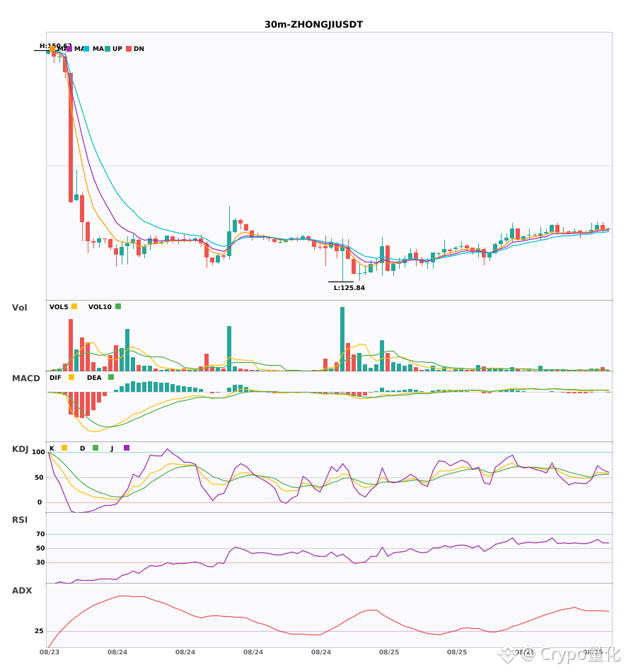Click the green VOL10 legend swatch
This screenshot has height=672, width=626.
pos(118,306)
